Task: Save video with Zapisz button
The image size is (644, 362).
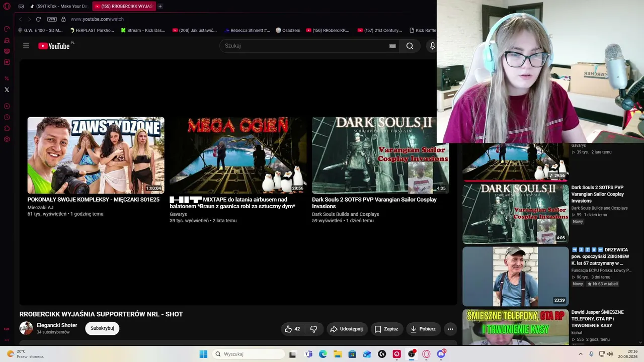Action: click(386, 329)
